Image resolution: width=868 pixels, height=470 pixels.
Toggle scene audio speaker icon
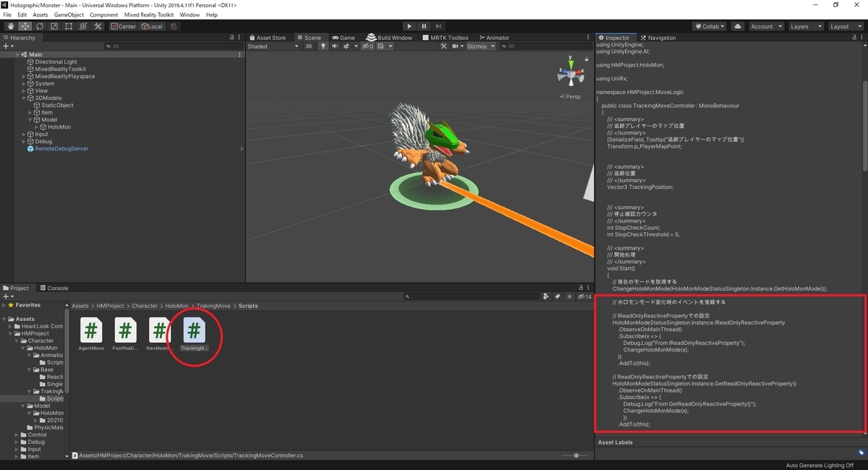coord(335,46)
